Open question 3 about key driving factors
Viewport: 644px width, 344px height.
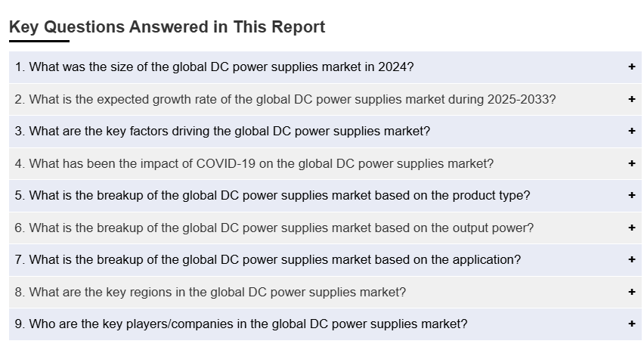coord(222,131)
